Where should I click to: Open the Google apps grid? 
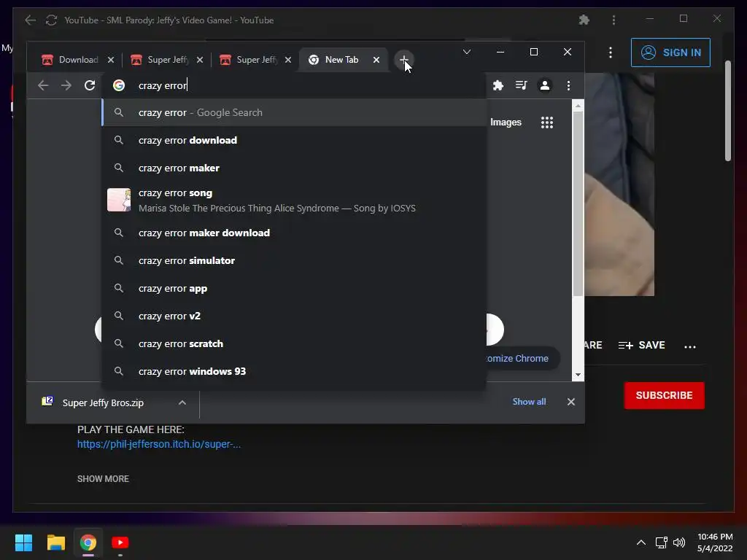(547, 122)
